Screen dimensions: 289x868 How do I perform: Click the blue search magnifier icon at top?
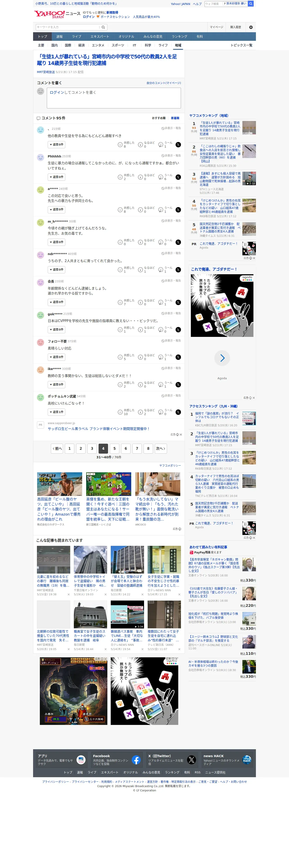(251, 4)
